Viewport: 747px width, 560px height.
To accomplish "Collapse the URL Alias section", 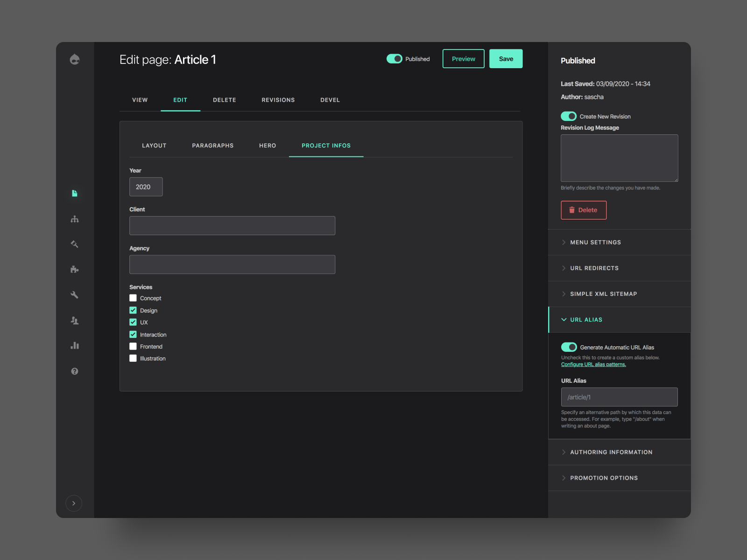I will click(x=585, y=320).
